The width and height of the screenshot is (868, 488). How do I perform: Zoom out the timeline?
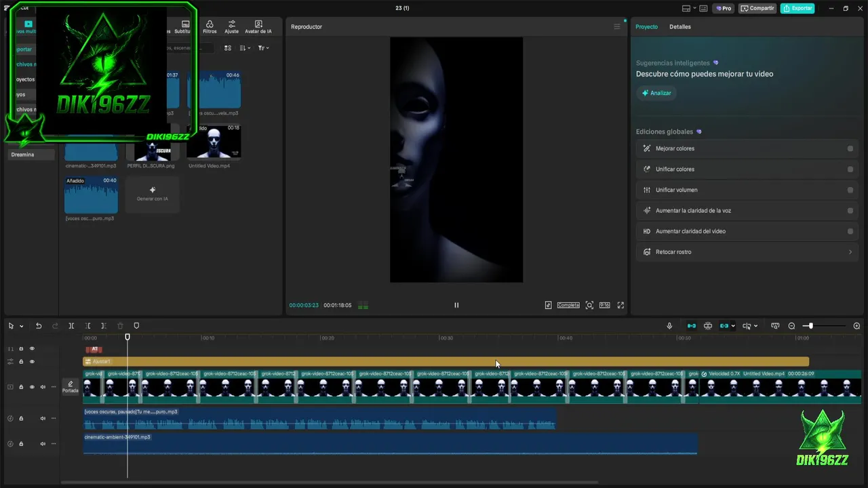point(791,326)
